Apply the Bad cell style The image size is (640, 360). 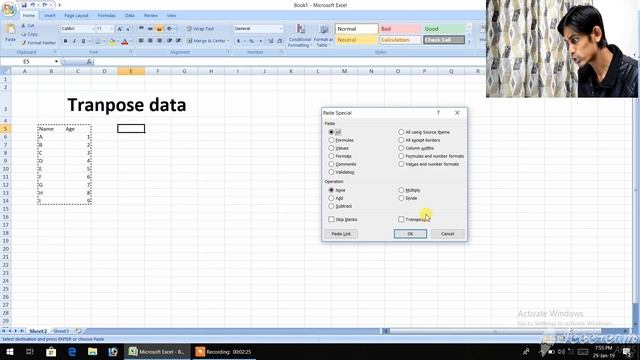pyautogui.click(x=400, y=29)
